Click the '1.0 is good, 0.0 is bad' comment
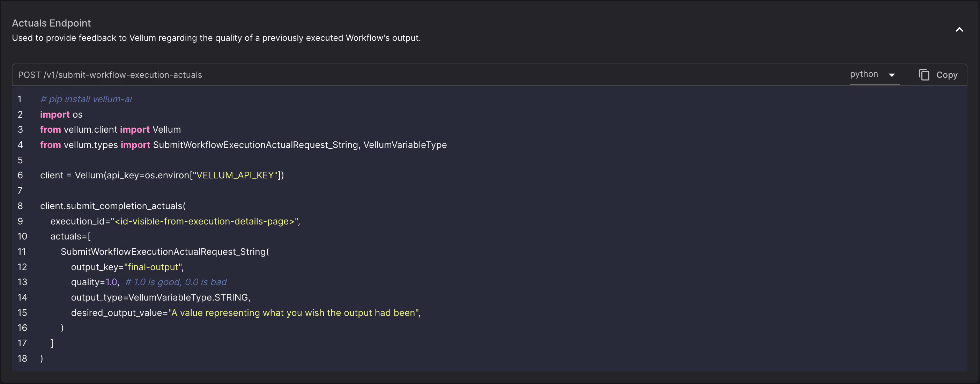 point(176,282)
